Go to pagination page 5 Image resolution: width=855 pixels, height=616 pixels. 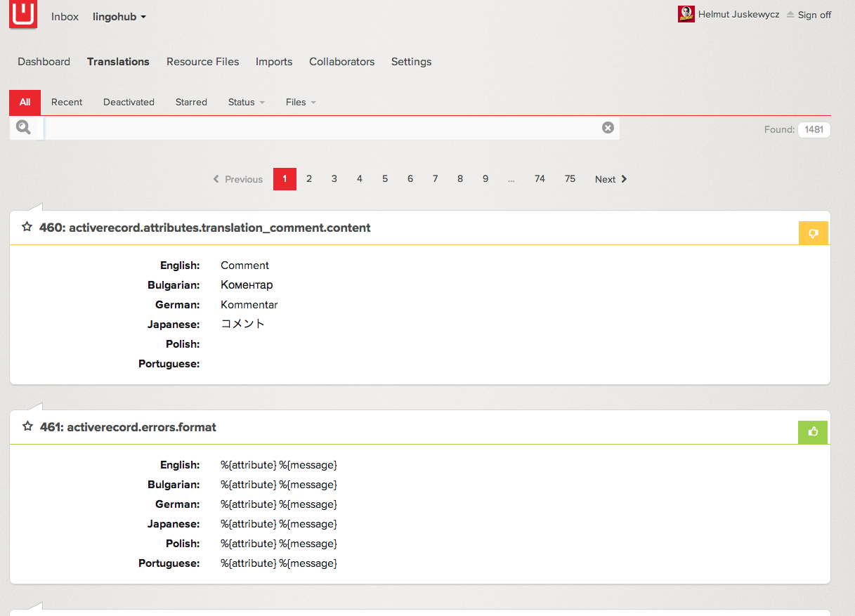(385, 179)
